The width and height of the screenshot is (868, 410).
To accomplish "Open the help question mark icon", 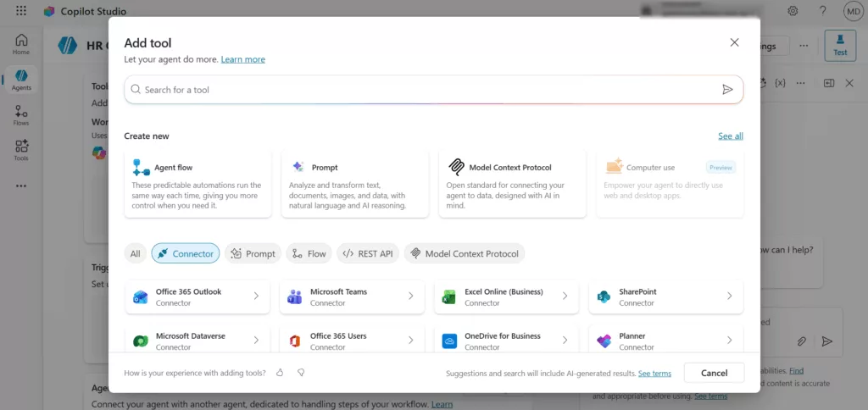I will coord(822,11).
